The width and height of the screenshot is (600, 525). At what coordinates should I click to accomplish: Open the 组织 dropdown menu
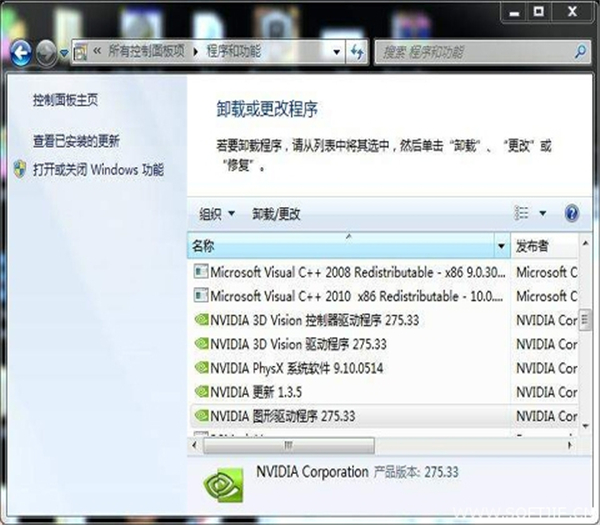pos(217,214)
